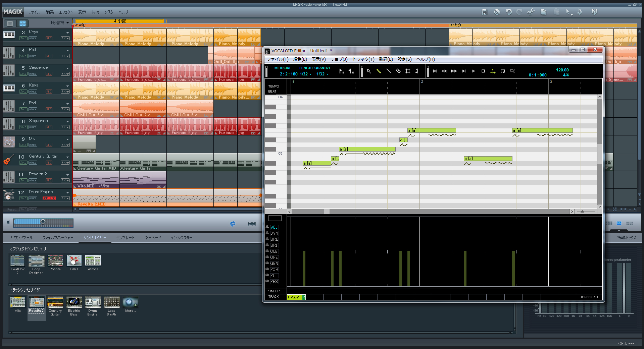Open 歌詞(L) menu in VOCALOID Editor

click(386, 59)
